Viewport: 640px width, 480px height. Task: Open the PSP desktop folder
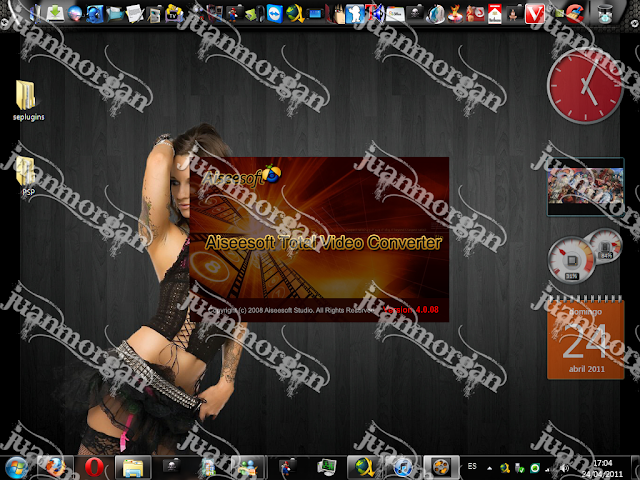27,176
